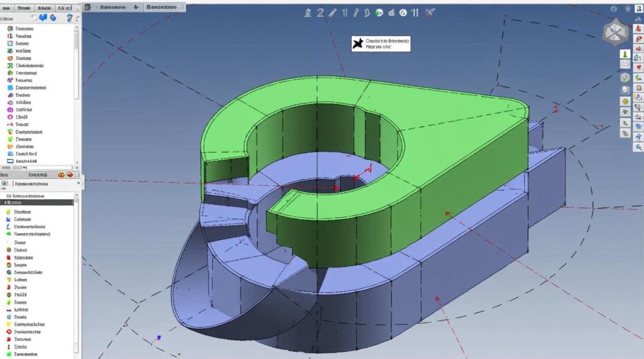644x359 pixels.
Task: Click the yellow-green sphere icon in the right toolbar
Action: 625,101
